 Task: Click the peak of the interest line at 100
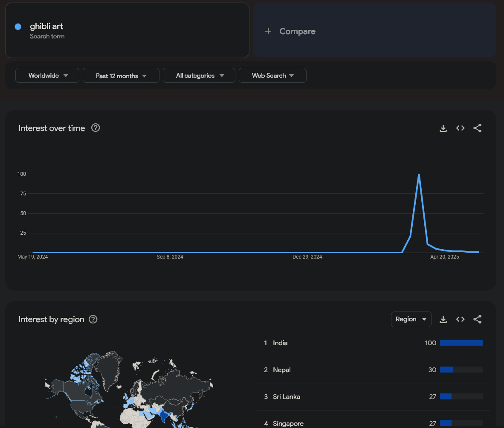point(419,174)
